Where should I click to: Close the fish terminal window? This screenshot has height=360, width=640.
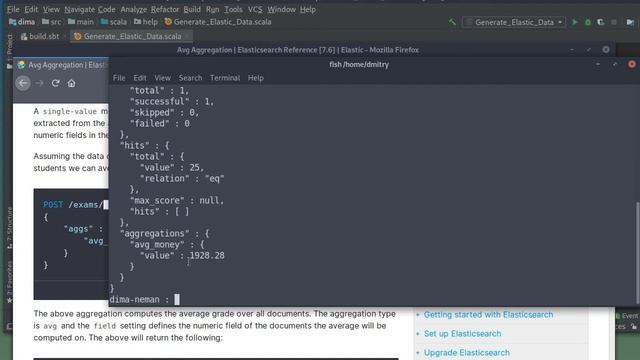pyautogui.click(x=632, y=64)
